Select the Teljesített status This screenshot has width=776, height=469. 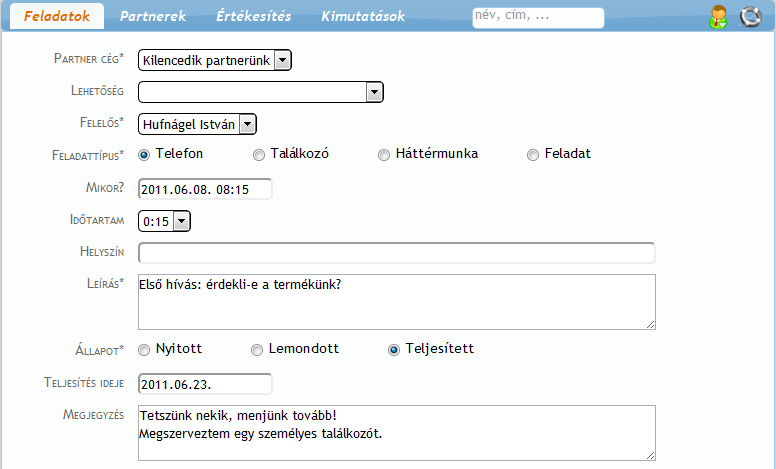click(x=394, y=350)
